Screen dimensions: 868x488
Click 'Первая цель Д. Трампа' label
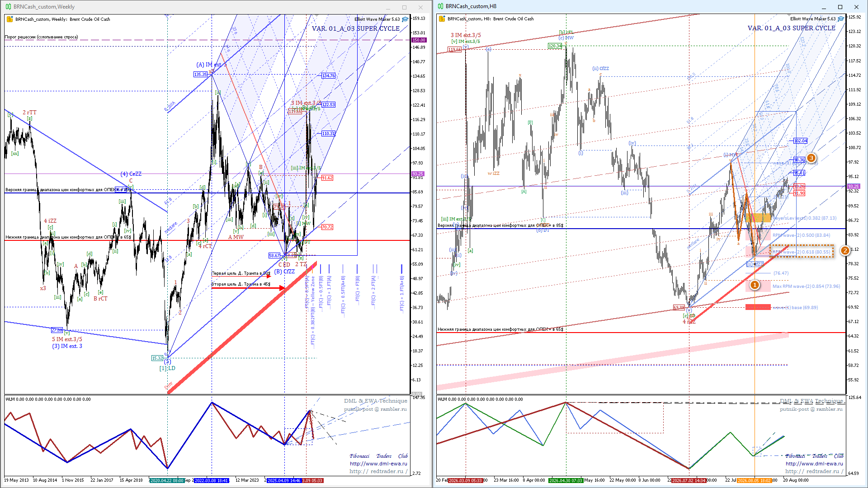(241, 273)
